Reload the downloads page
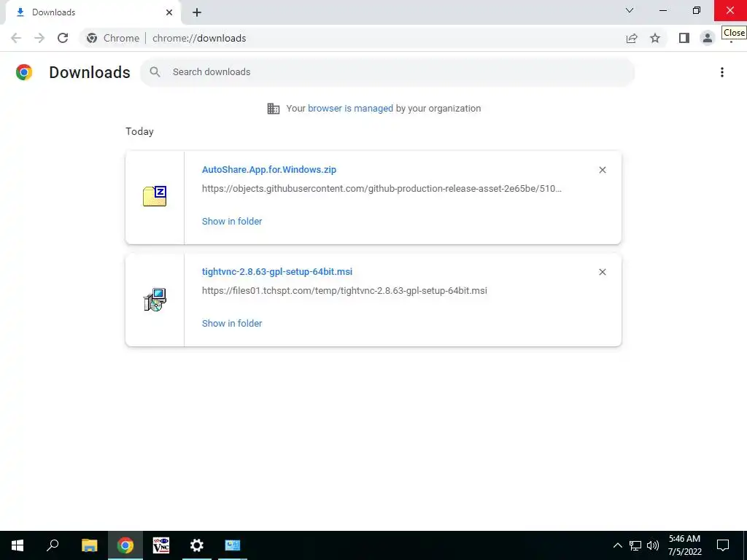 click(x=63, y=38)
